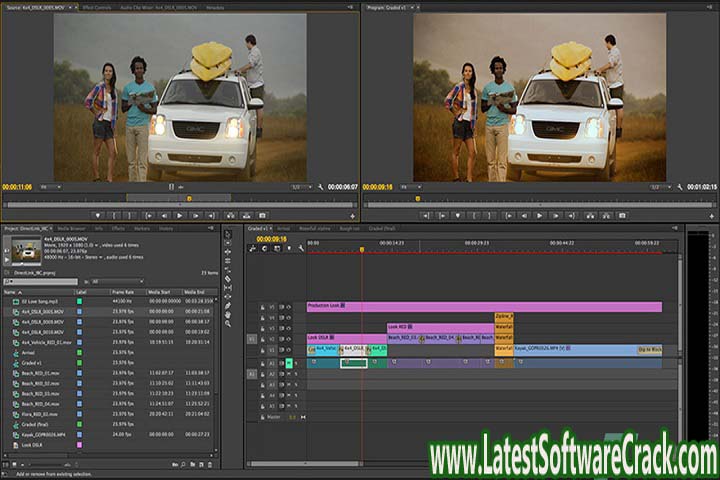Image resolution: width=720 pixels, height=480 pixels.
Task: Unmute track A1 with the M button
Action: pos(289,363)
